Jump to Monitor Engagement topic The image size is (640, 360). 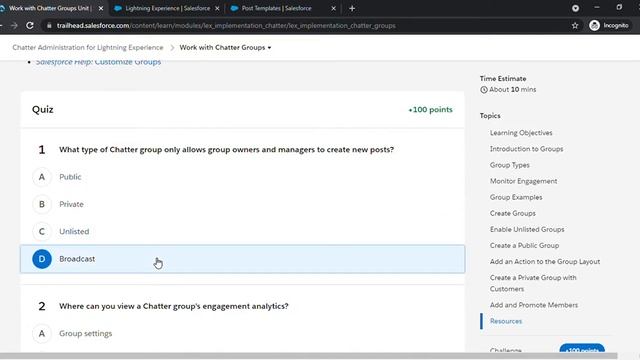point(523,181)
